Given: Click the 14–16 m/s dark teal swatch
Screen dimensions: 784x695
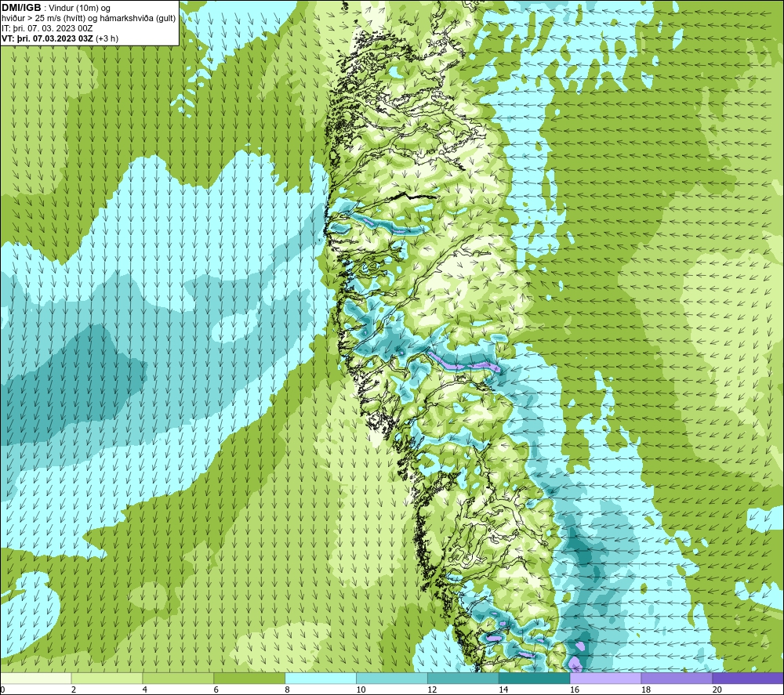Looking at the screenshot, I should click(x=535, y=679).
